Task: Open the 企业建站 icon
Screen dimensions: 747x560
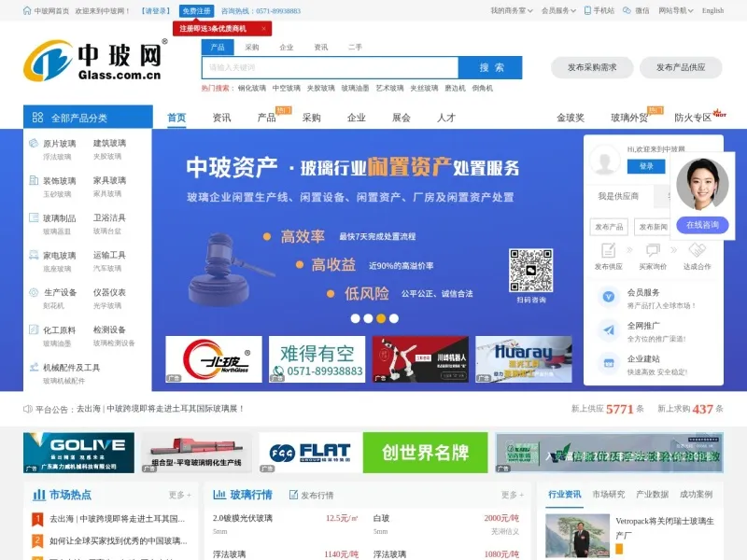Action: click(x=609, y=363)
